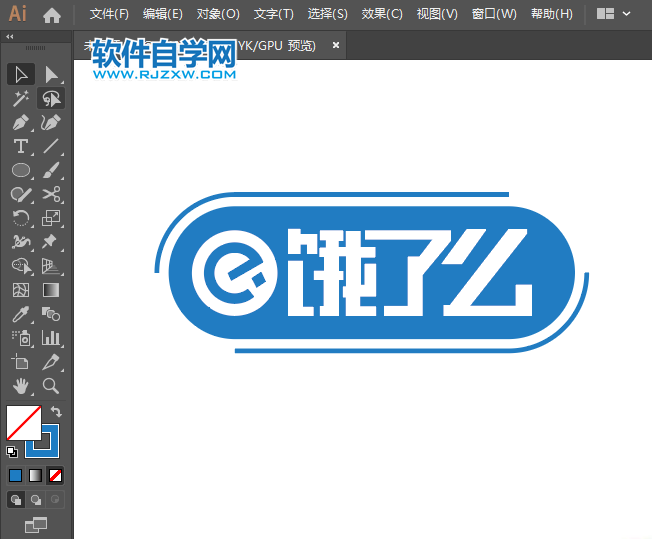
Task: Collapse the toolbar with double arrows
Action: (10, 37)
